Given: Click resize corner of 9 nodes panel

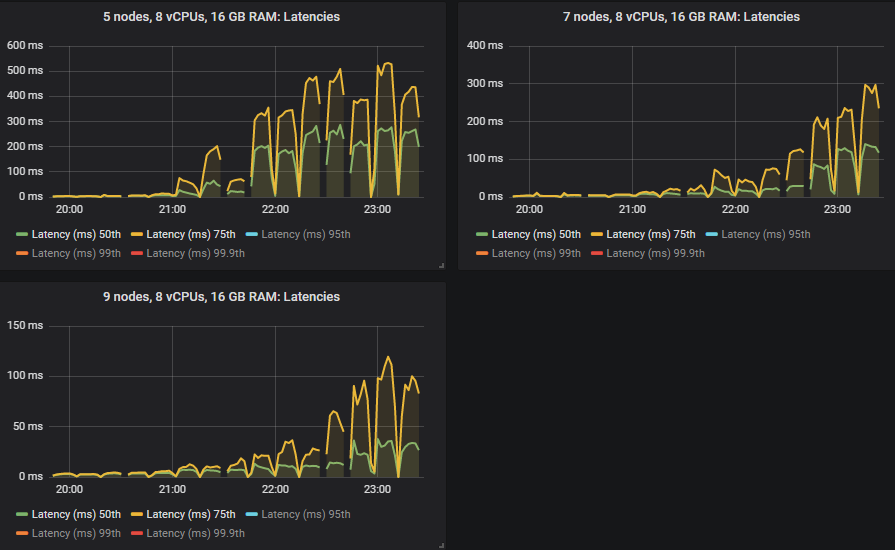Looking at the screenshot, I should [441, 545].
